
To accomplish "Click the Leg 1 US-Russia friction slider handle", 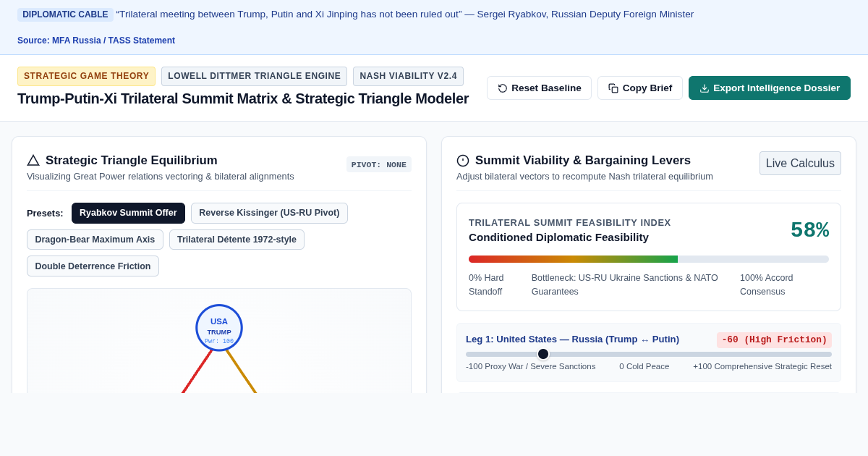I will click(543, 354).
